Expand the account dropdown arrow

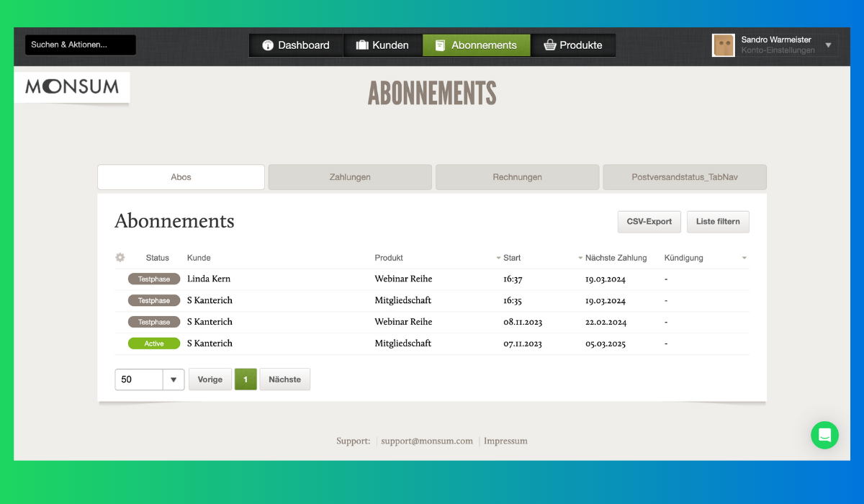828,45
